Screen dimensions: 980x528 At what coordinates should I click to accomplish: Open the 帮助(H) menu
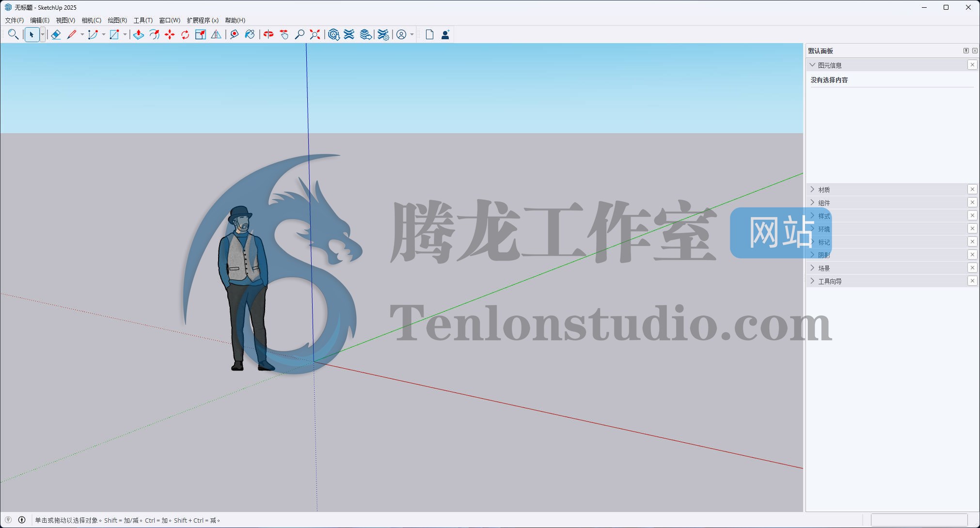pos(235,20)
